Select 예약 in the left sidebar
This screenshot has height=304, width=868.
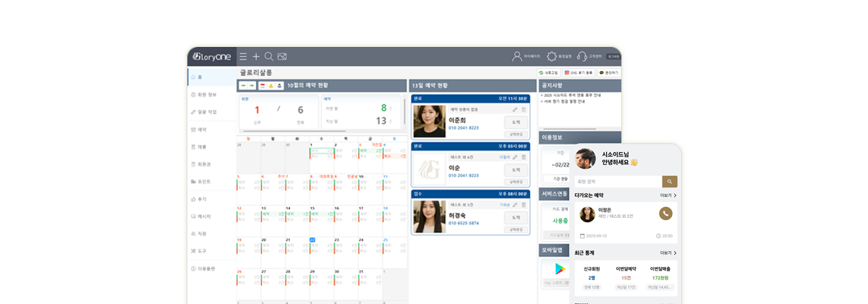tap(202, 130)
